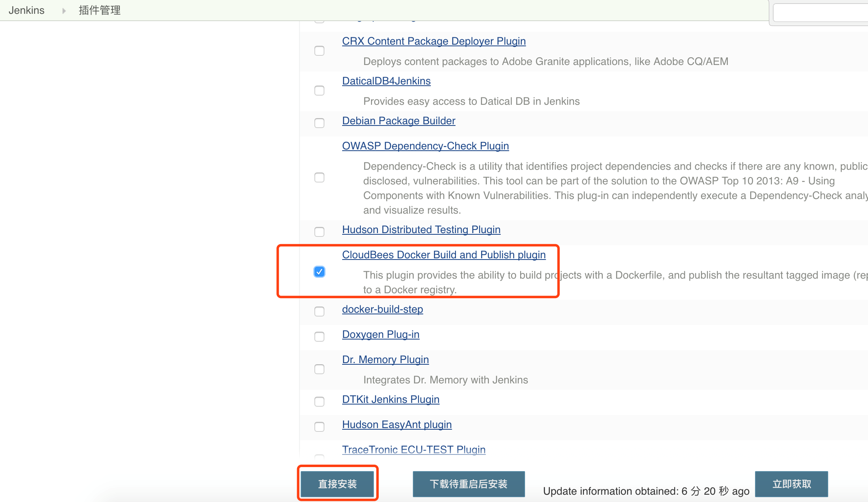The height and width of the screenshot is (502, 868).
Task: Click the 下载待重启后安装 button
Action: [469, 484]
